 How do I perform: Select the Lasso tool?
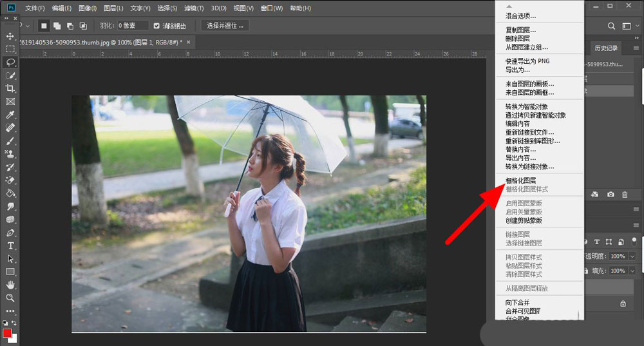(x=10, y=62)
